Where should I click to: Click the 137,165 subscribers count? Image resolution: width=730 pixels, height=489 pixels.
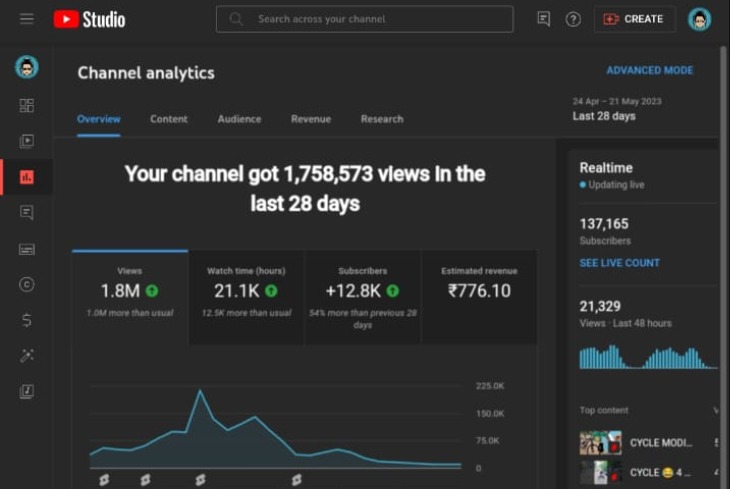point(604,224)
